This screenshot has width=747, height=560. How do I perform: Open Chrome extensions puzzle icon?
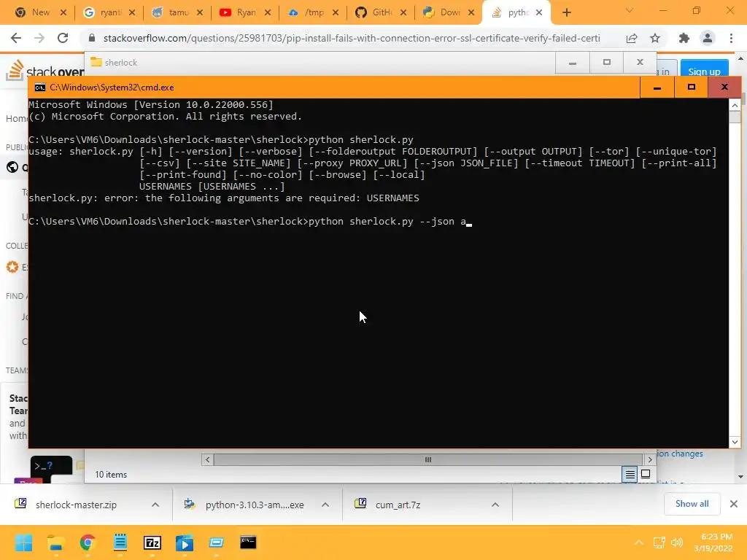point(684,38)
